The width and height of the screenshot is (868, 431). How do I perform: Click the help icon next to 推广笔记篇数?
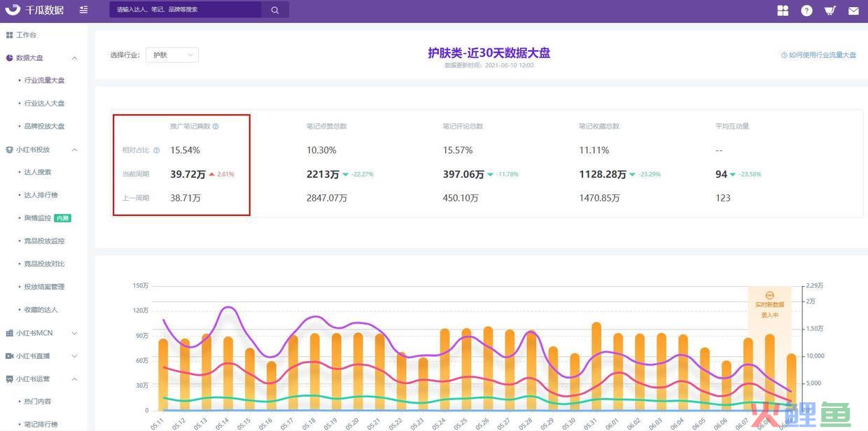216,127
